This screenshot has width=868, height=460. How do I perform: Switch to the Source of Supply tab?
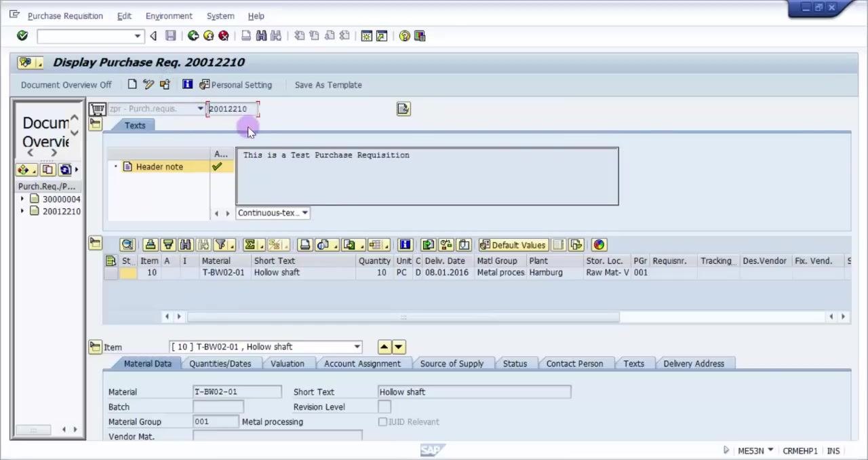click(x=452, y=364)
